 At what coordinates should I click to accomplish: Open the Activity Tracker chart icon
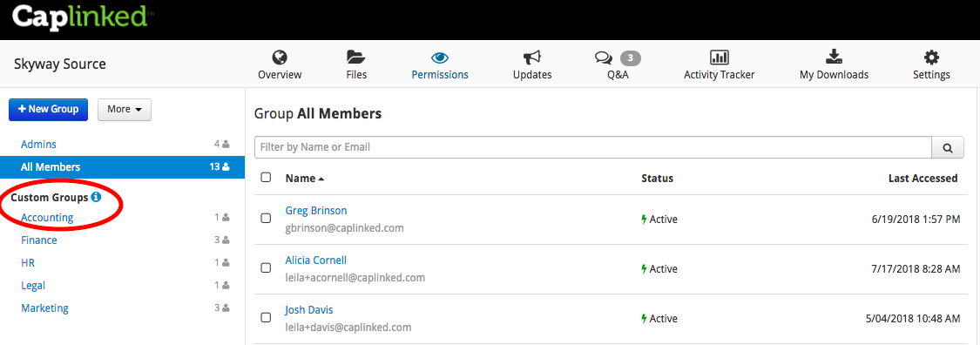tap(720, 58)
